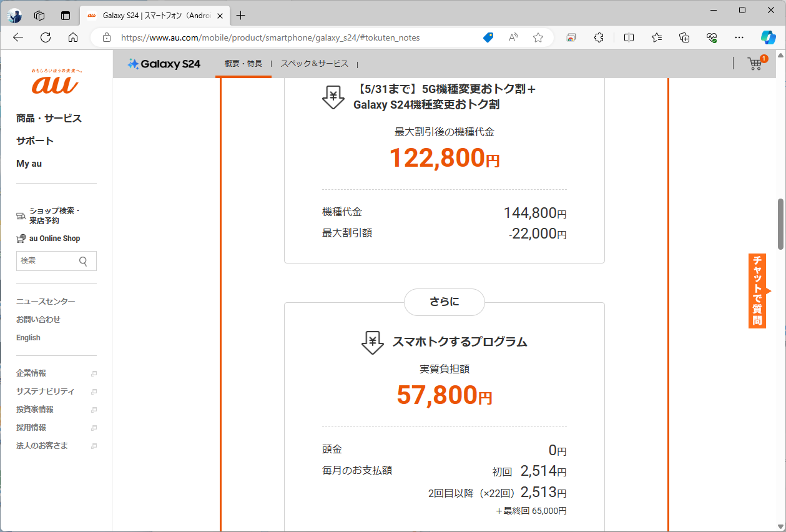Image resolution: width=786 pixels, height=532 pixels.
Task: Click the browser back arrow
Action: pyautogui.click(x=18, y=37)
